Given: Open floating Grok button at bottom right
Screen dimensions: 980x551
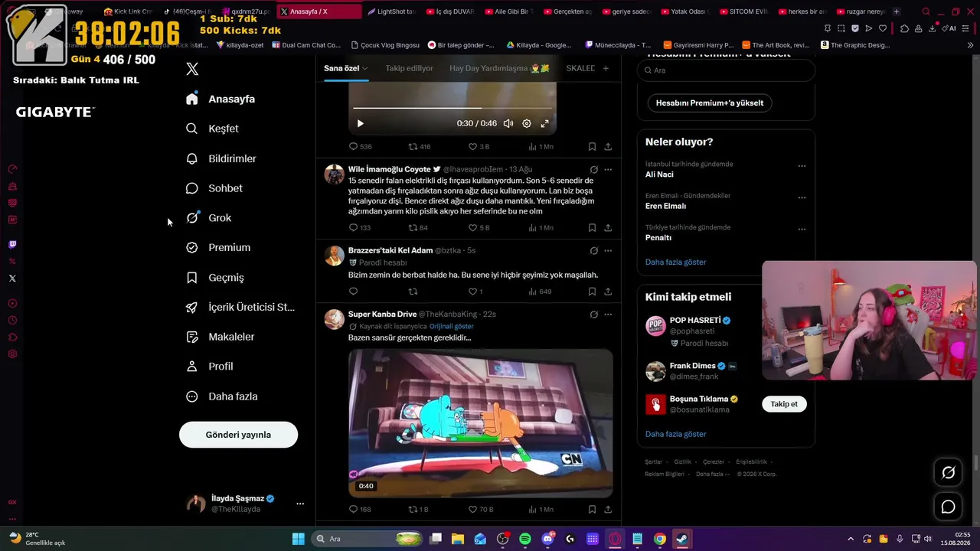Looking at the screenshot, I should coord(948,473).
